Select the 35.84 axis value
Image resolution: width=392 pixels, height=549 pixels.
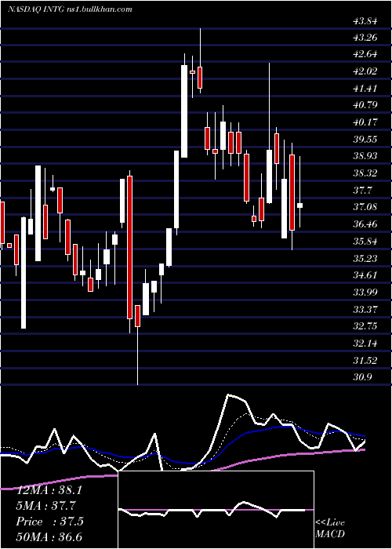(x=365, y=242)
